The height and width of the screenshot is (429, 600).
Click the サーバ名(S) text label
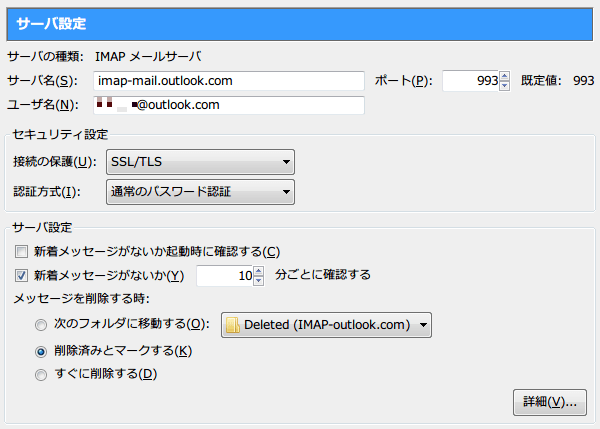pyautogui.click(x=42, y=81)
